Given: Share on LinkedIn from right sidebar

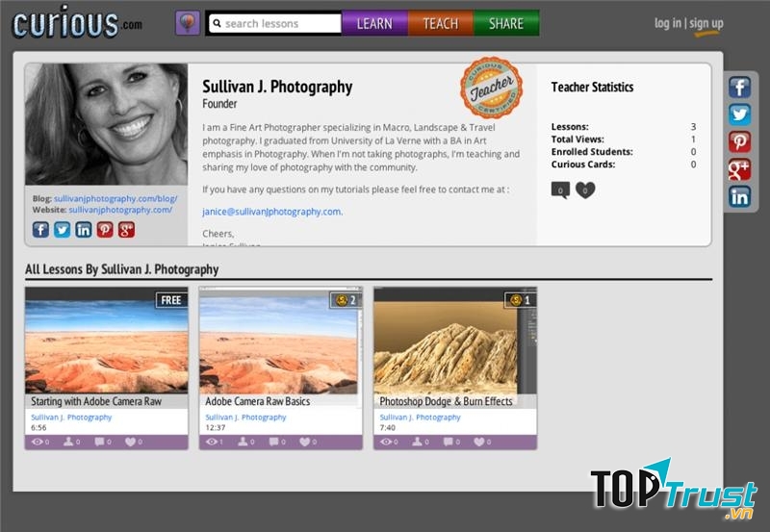Looking at the screenshot, I should click(x=739, y=197).
